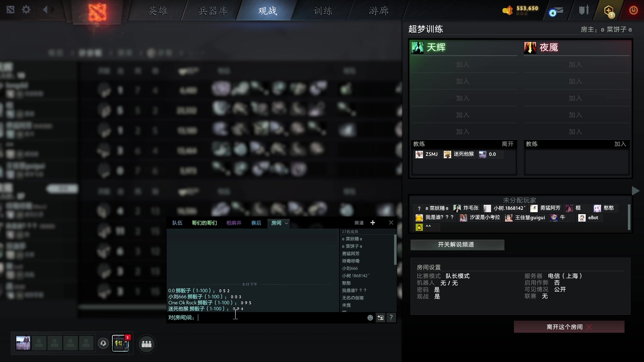The height and width of the screenshot is (362, 644).
Task: Select the 赛后 chat tab
Action: [256, 223]
